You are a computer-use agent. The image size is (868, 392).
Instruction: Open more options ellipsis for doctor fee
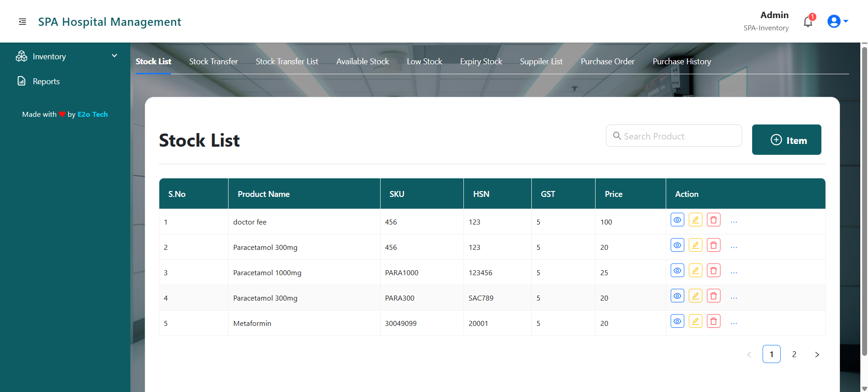point(734,222)
